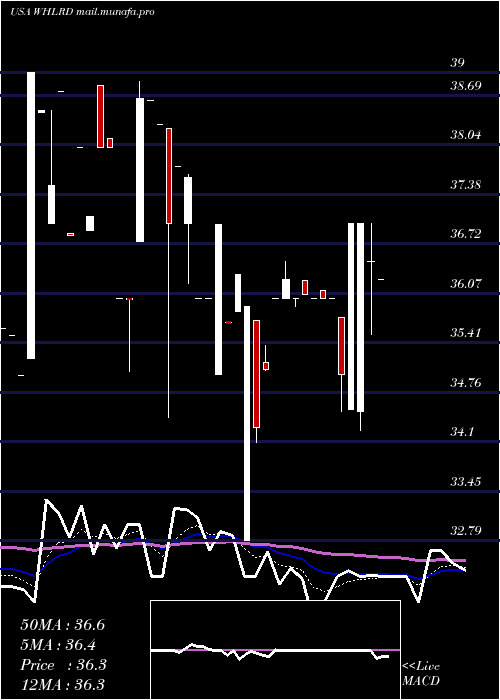The height and width of the screenshot is (700, 500).
Task: Click the '12MA : 36.3' readout
Action: point(63,685)
